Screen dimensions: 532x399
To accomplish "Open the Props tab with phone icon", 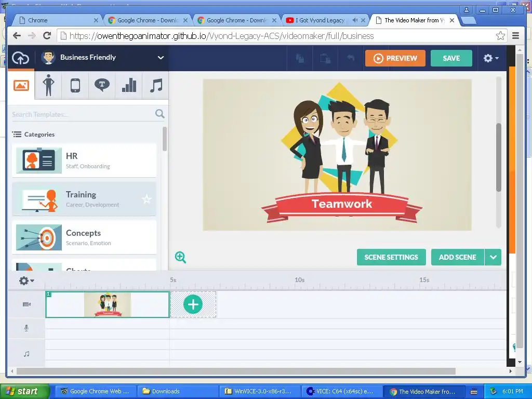I will click(x=75, y=85).
